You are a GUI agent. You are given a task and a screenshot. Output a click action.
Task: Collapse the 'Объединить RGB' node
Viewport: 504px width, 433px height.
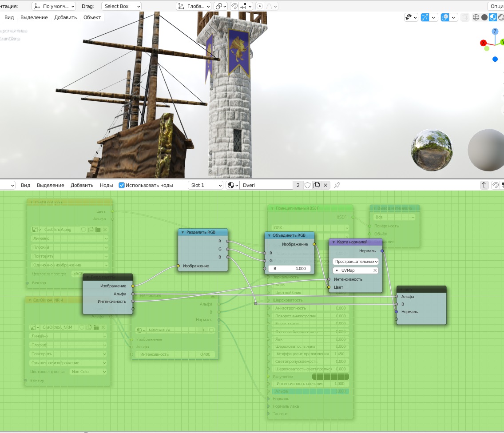pyautogui.click(x=269, y=235)
